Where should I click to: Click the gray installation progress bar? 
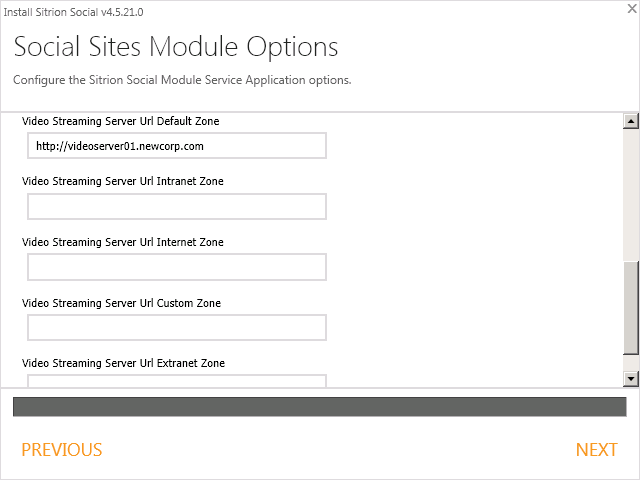(x=319, y=407)
